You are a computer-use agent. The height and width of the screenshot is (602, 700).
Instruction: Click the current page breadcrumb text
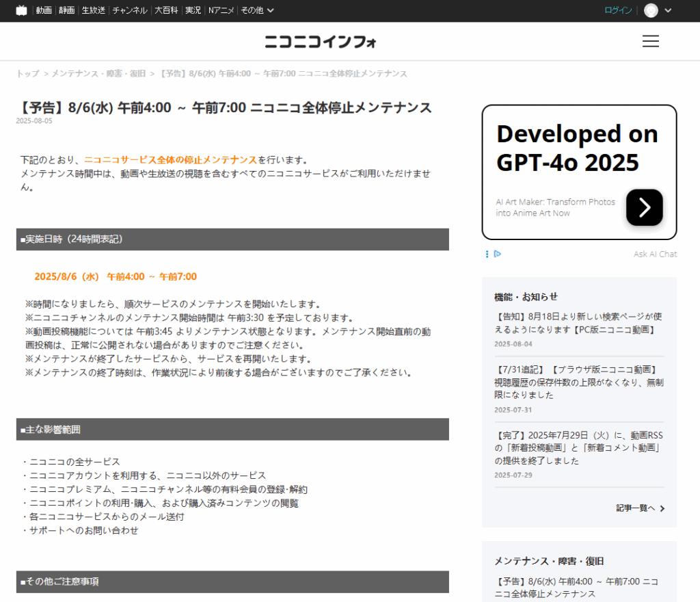(x=284, y=74)
